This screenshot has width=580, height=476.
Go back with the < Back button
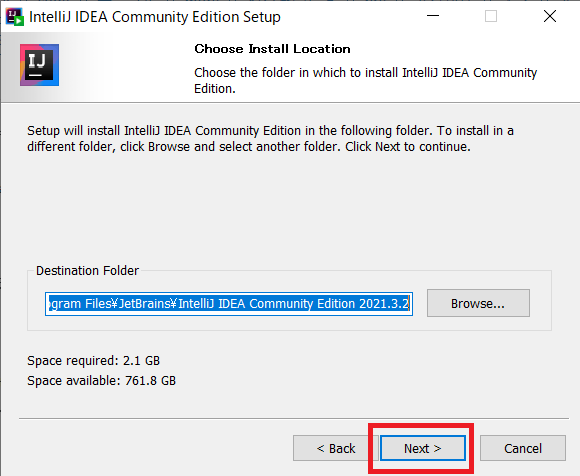(x=335, y=448)
